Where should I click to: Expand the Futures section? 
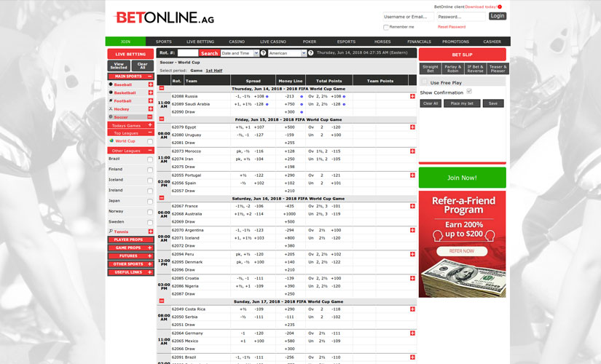(130, 256)
